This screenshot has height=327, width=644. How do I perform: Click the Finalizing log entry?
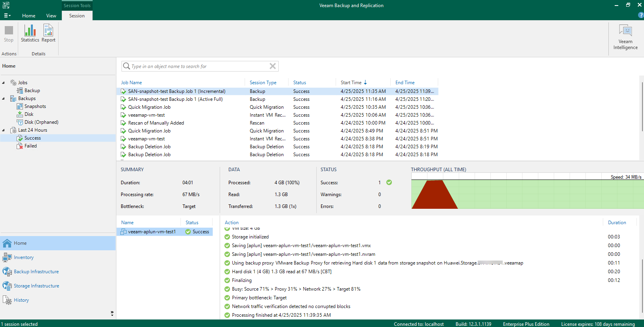[241, 280]
